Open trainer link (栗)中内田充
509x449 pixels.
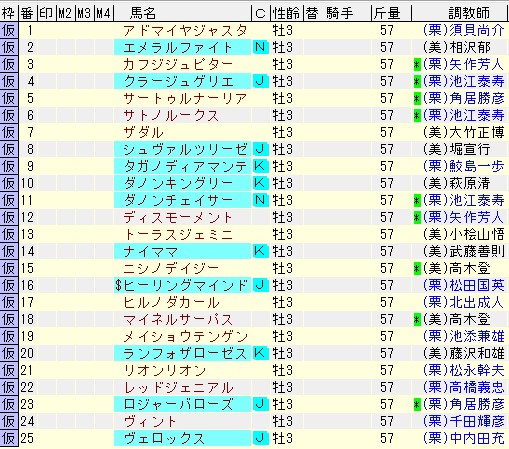tap(463, 438)
